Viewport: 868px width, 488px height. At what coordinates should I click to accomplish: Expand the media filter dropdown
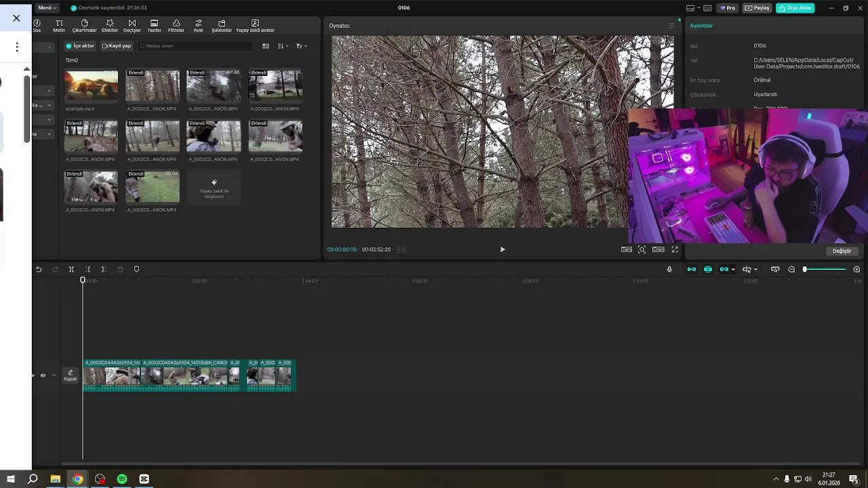[x=301, y=46]
